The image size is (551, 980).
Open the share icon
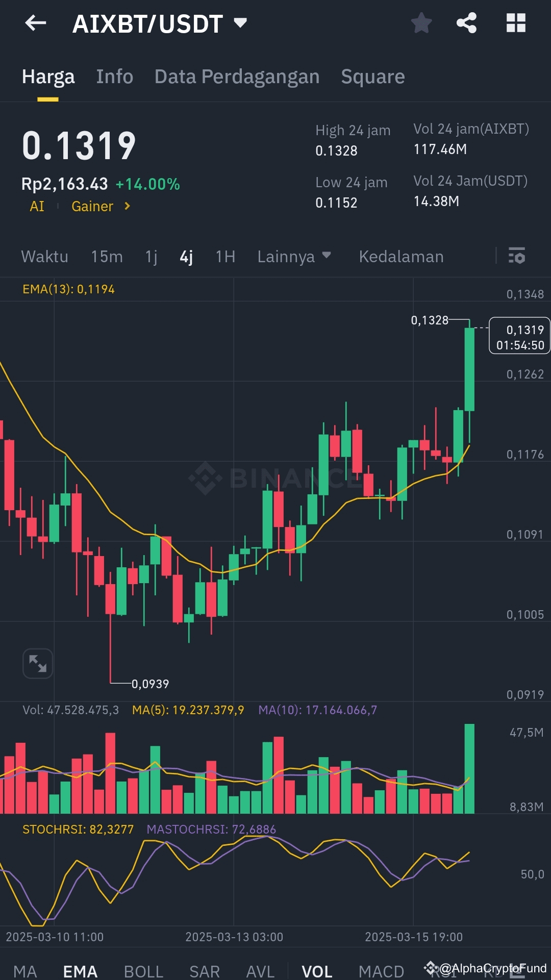pyautogui.click(x=467, y=23)
